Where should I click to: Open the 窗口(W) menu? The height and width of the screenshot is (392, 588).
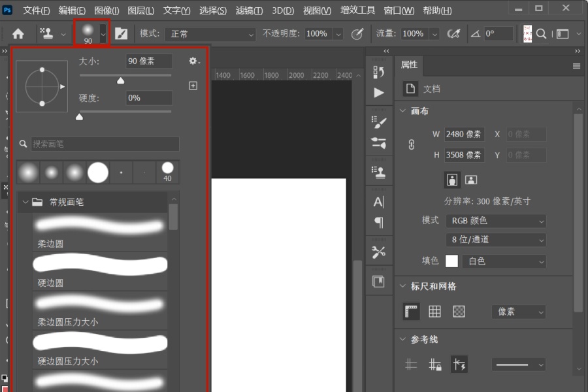pos(399,10)
